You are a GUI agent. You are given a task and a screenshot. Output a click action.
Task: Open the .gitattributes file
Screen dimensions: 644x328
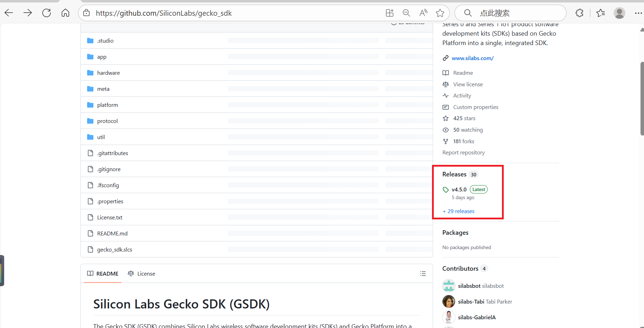(113, 153)
